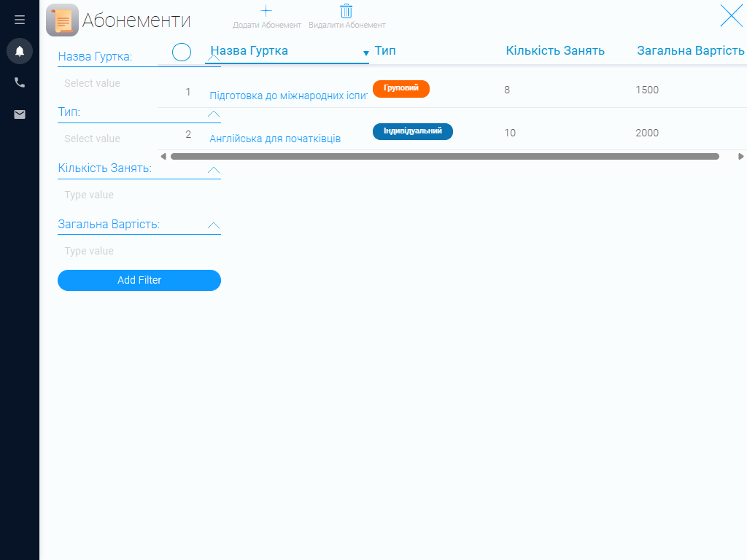This screenshot has height=560, width=747.
Task: Sort by the Загальна Вартість column header
Action: pos(691,50)
